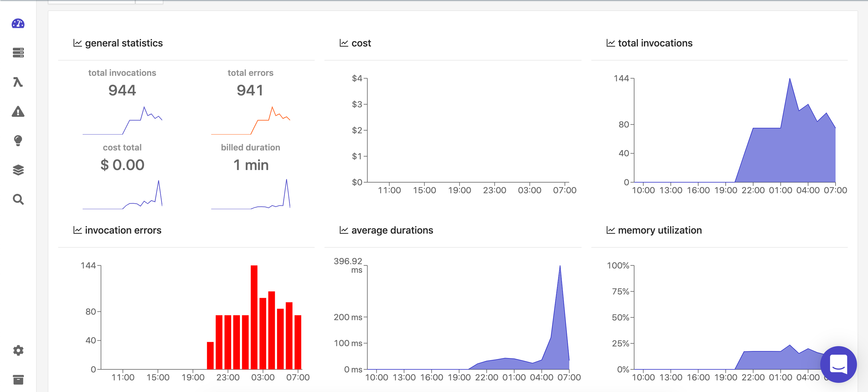Click the chart icon beside memory utilization
Viewport: 868px width, 392px height.
tap(611, 230)
